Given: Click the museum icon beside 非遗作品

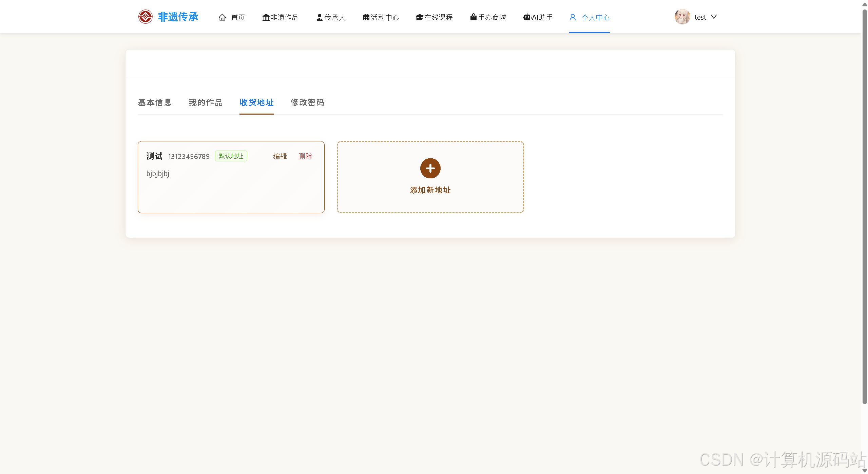Looking at the screenshot, I should [266, 17].
